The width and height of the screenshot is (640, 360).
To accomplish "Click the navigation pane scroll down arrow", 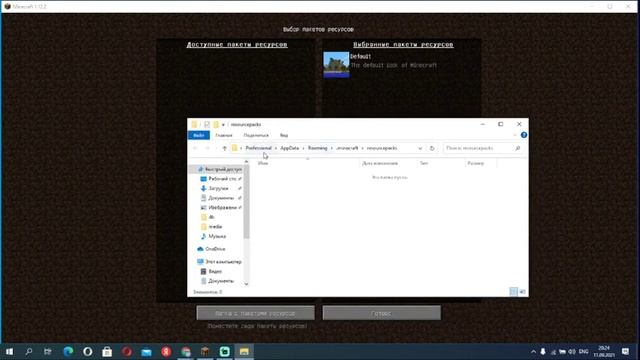I will [x=246, y=284].
